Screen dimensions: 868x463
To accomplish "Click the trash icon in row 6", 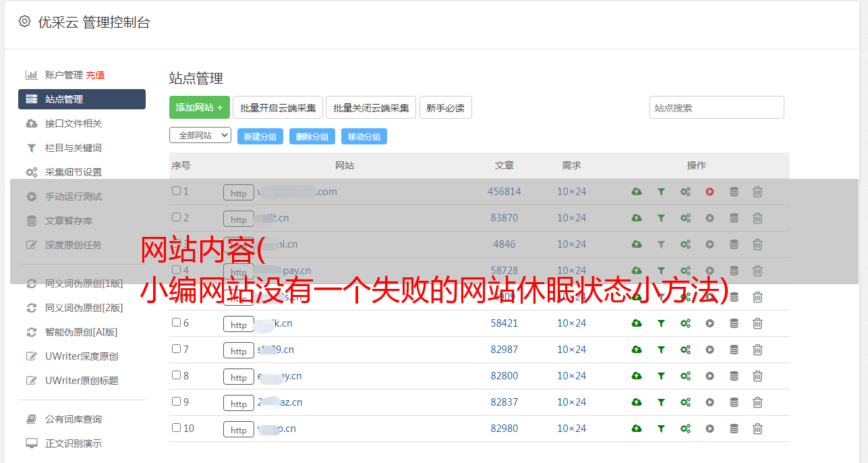I will coord(757,323).
